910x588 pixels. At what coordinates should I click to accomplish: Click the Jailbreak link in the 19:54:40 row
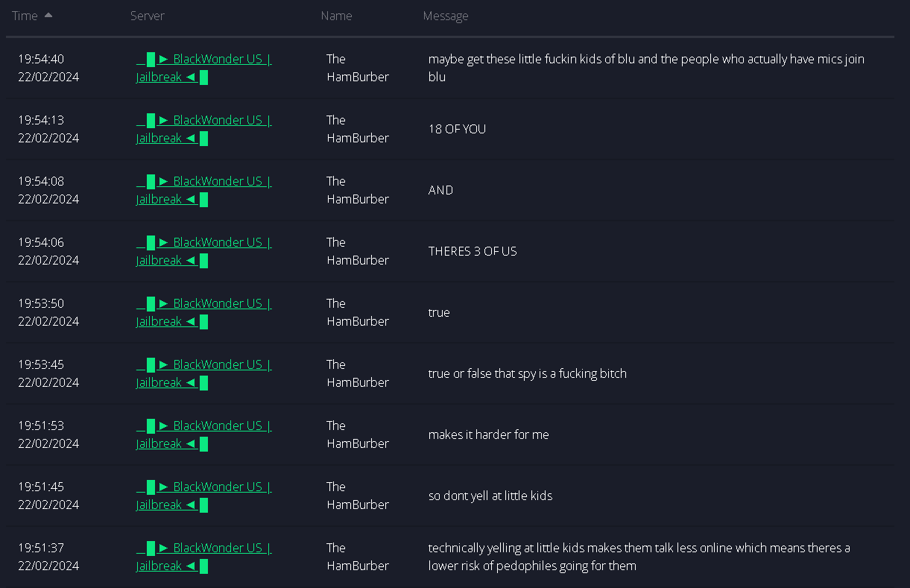point(159,77)
